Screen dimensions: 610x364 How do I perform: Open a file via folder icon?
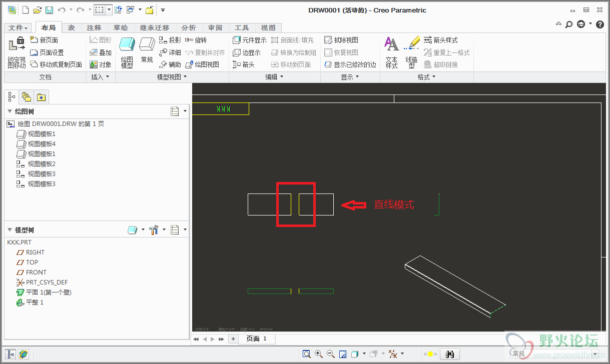tap(38, 9)
